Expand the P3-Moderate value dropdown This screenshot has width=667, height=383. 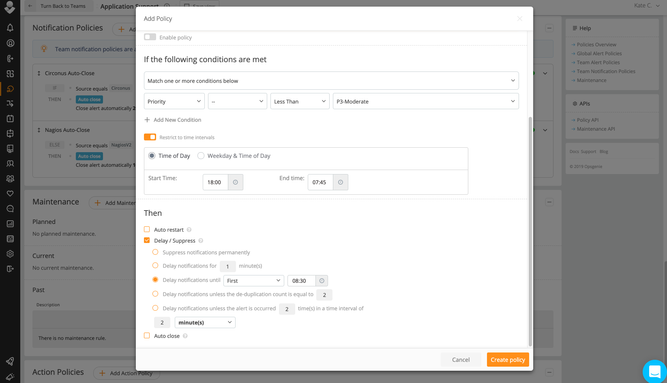tap(425, 101)
